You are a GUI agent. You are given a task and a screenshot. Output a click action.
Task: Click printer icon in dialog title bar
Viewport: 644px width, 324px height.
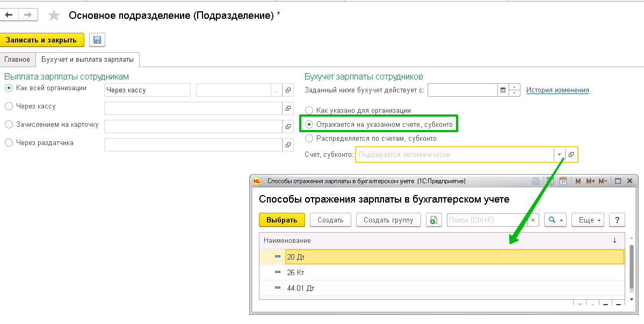[x=536, y=181]
